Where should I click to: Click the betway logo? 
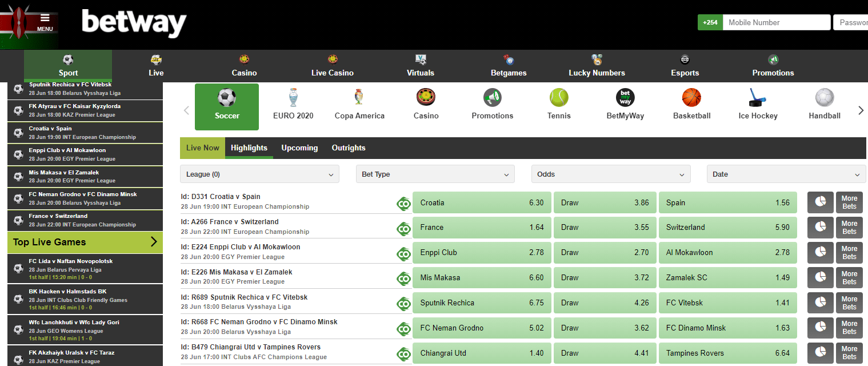[134, 23]
